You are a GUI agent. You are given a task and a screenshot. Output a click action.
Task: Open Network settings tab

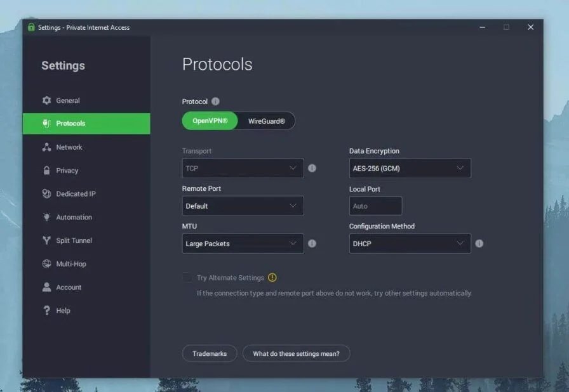[86, 147]
